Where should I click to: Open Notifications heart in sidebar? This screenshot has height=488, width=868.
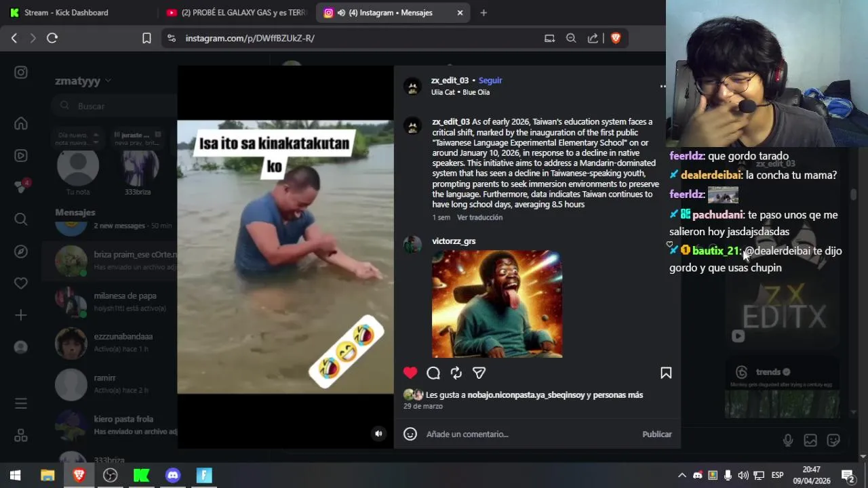point(21,283)
